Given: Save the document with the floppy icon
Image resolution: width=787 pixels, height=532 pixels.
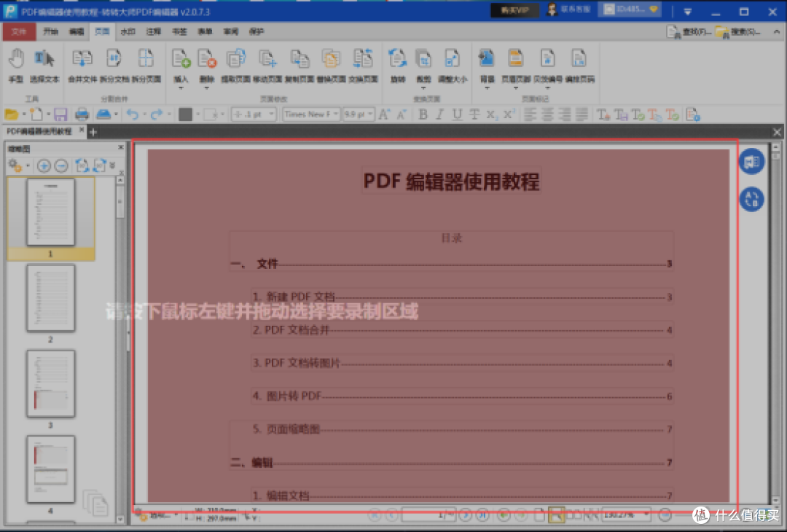Looking at the screenshot, I should click(60, 115).
